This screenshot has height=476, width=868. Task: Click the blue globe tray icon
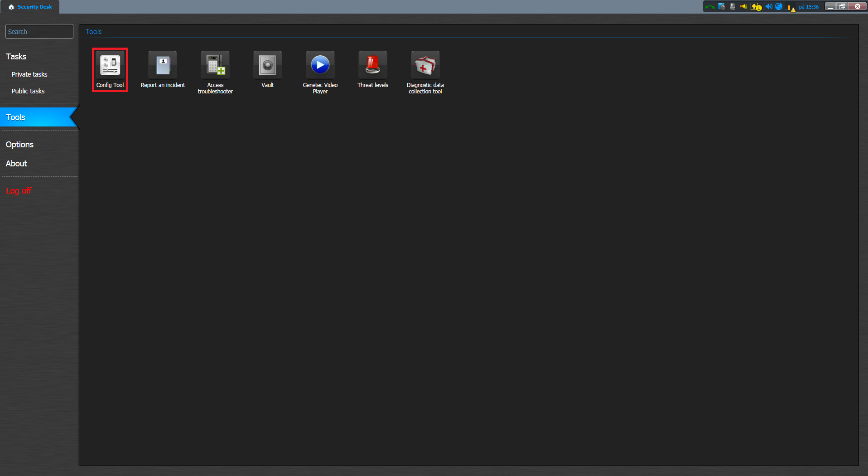[779, 7]
